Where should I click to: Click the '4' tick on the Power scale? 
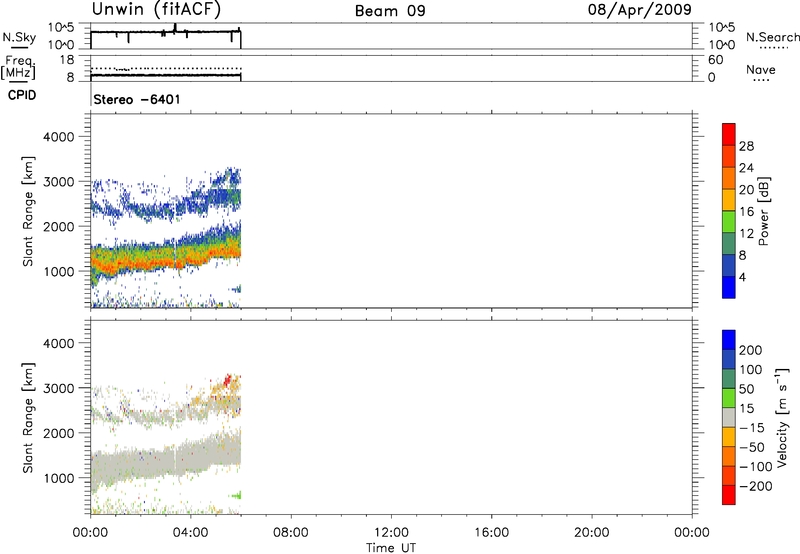pyautogui.click(x=742, y=277)
